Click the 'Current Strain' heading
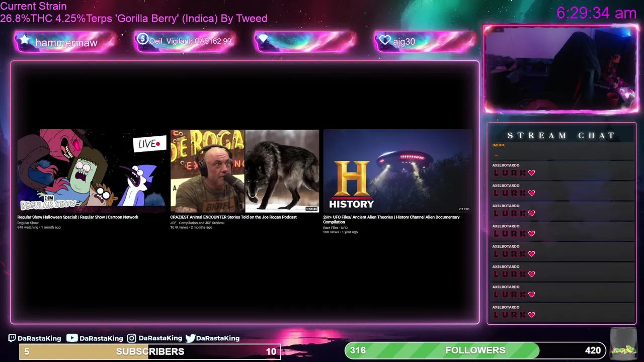Screen dimensions: 644x362 click(33, 6)
